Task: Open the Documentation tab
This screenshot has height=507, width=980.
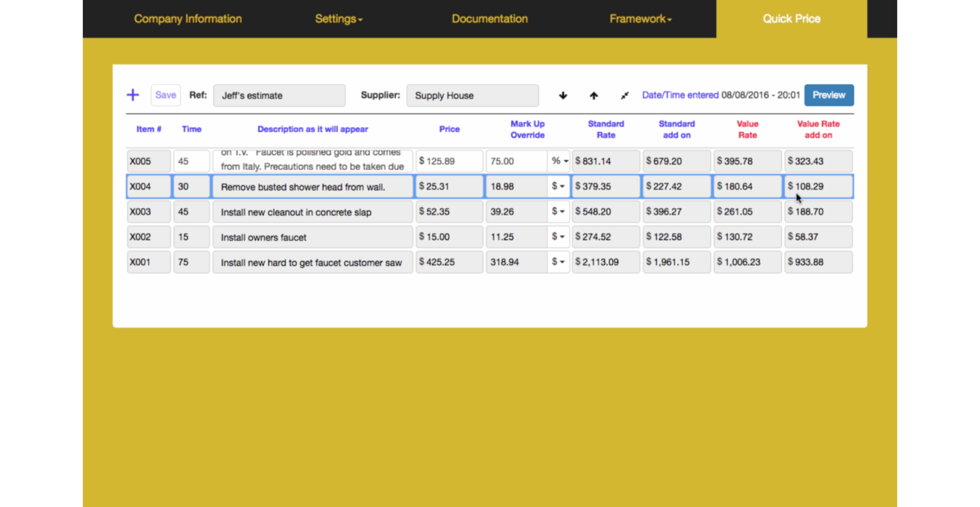Action: (490, 19)
